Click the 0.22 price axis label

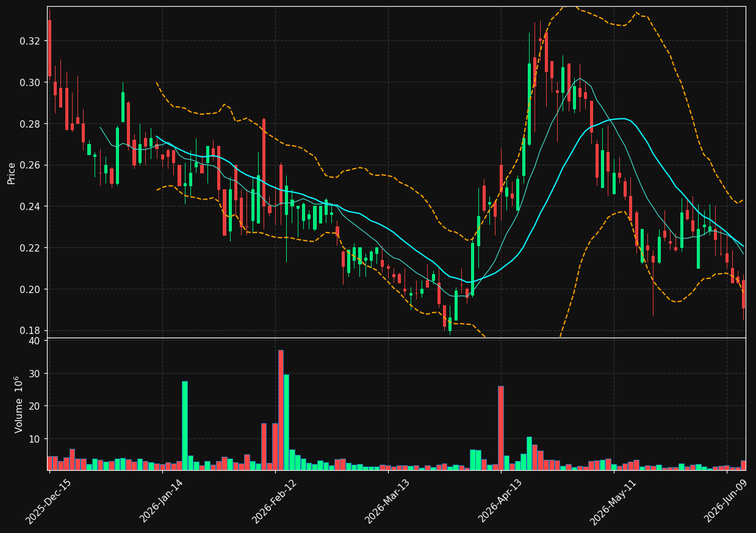click(31, 248)
